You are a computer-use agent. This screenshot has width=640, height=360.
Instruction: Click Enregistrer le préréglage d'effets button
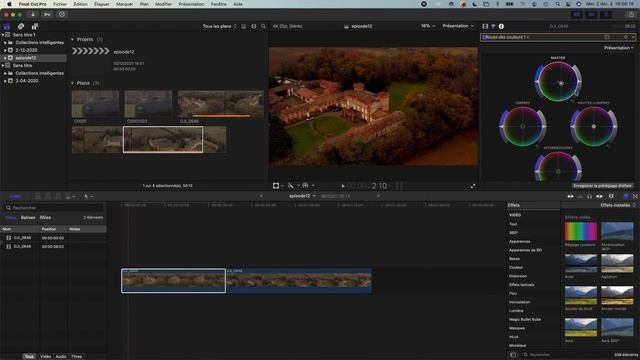coord(602,186)
